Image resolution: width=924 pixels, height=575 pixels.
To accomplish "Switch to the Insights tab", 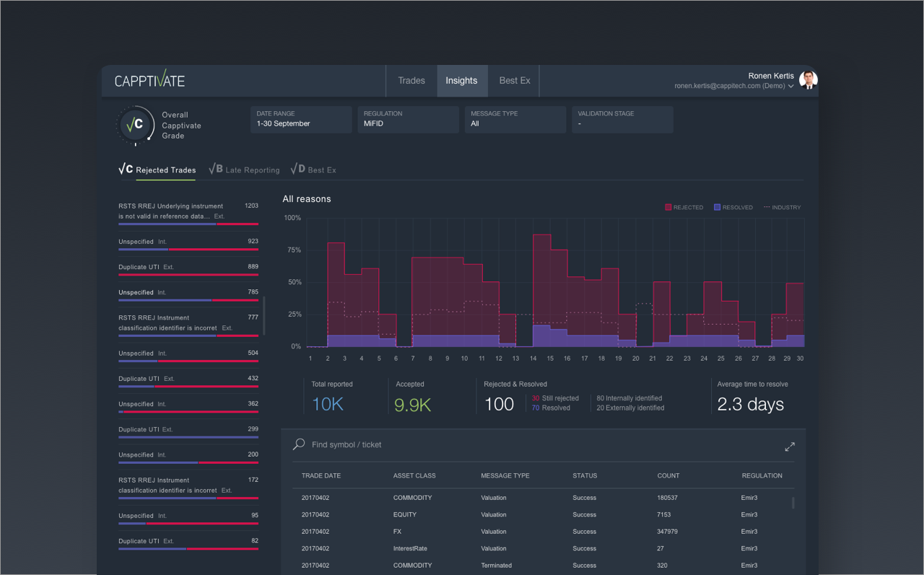I will pos(461,81).
